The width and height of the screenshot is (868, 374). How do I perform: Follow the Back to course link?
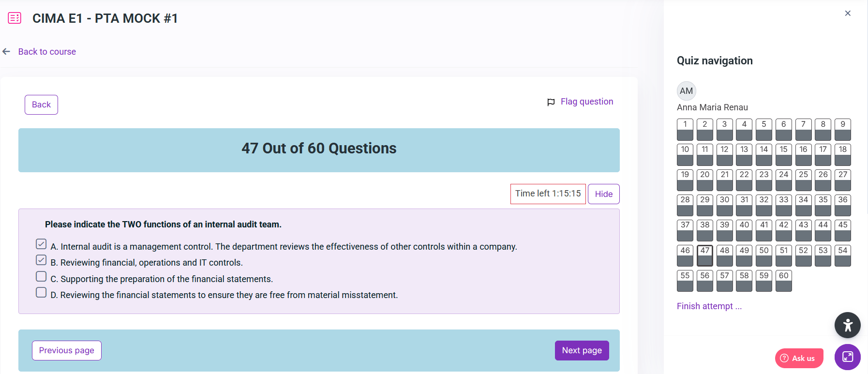coord(47,52)
